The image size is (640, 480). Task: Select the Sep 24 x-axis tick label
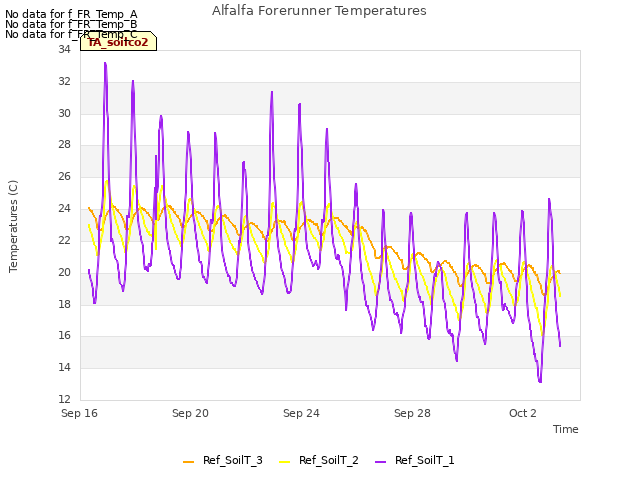(x=301, y=413)
